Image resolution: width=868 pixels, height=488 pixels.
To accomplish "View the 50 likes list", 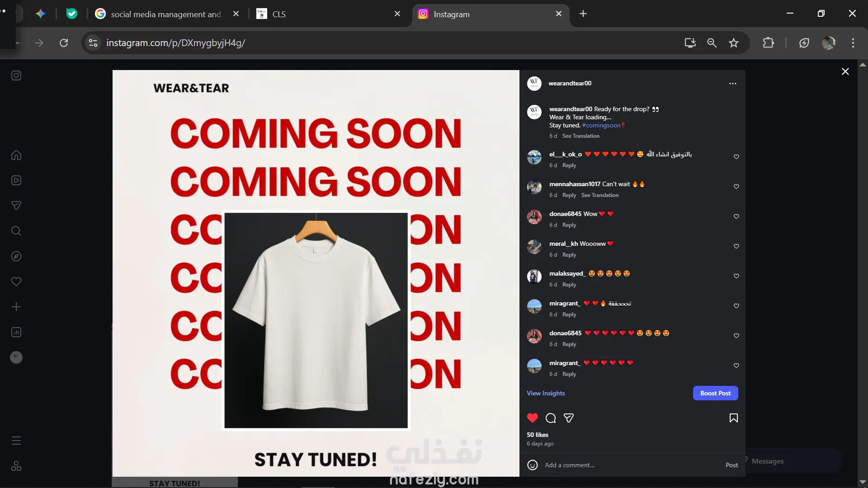I will (x=538, y=435).
